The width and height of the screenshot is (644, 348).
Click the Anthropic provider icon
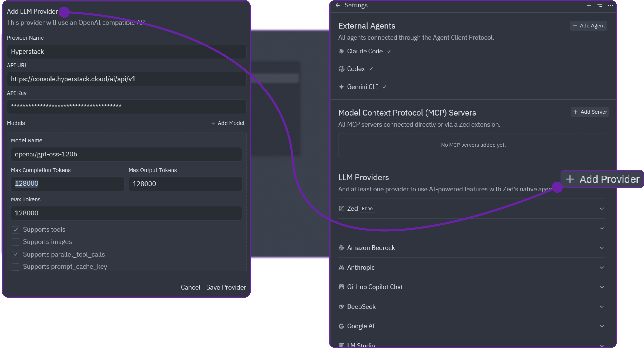click(341, 267)
